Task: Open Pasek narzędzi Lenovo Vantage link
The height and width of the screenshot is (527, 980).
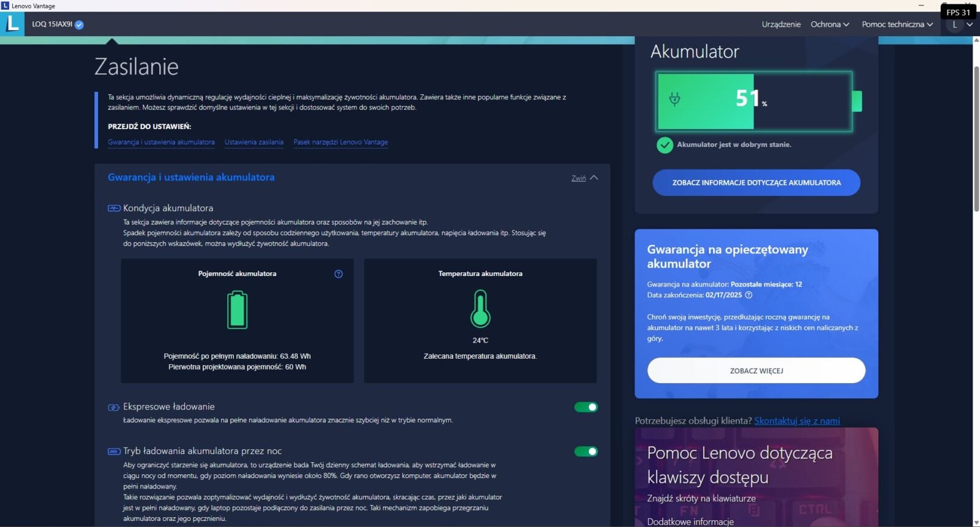Action: click(341, 142)
